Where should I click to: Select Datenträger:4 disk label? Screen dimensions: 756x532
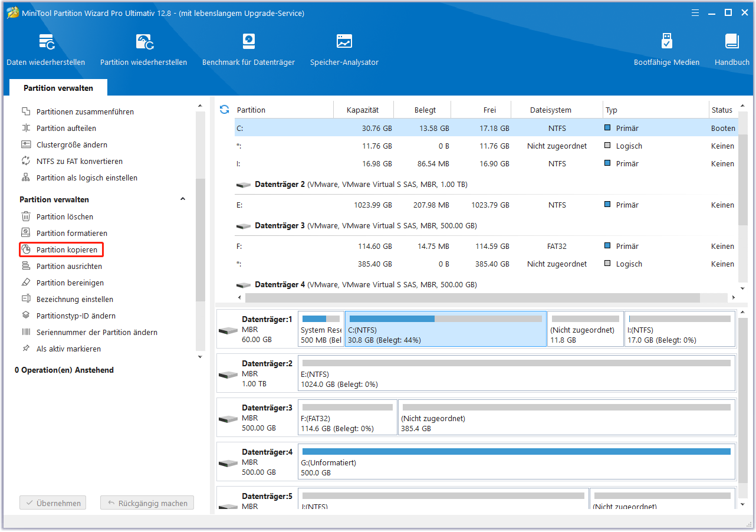pyautogui.click(x=257, y=462)
